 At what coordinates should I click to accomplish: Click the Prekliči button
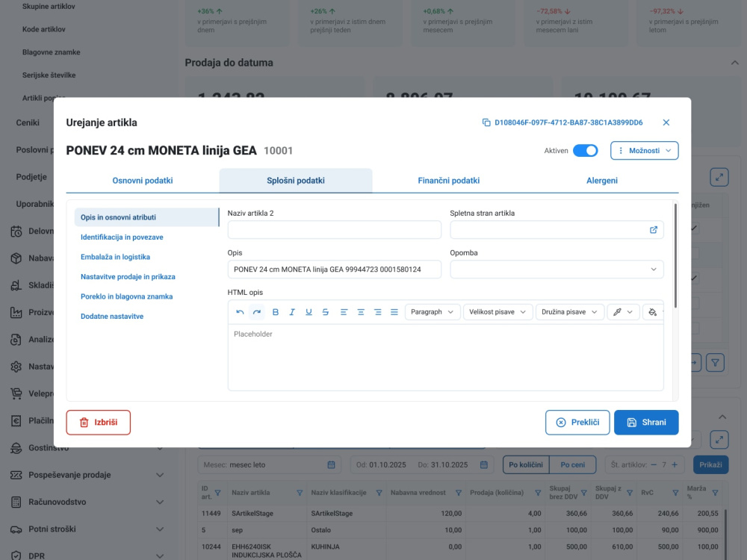(577, 423)
